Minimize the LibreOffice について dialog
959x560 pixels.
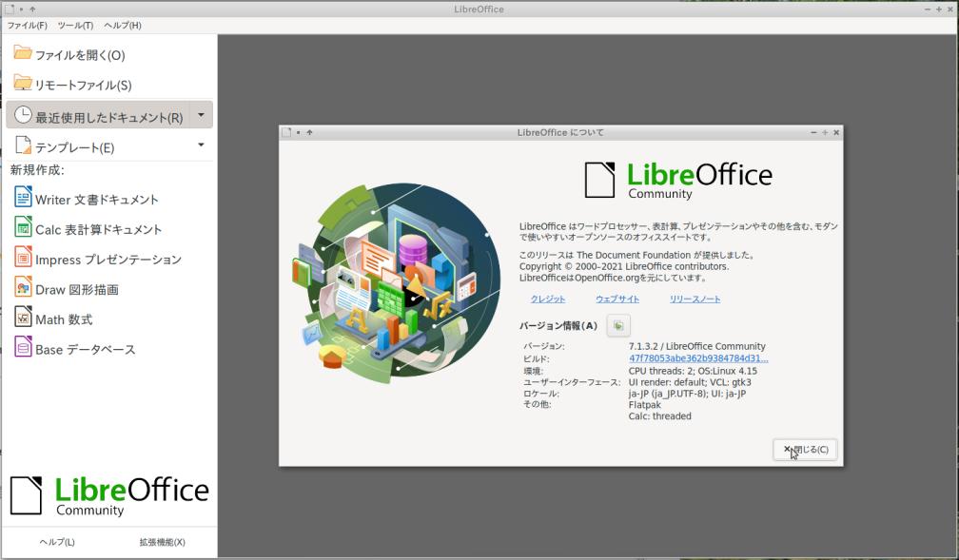point(813,132)
